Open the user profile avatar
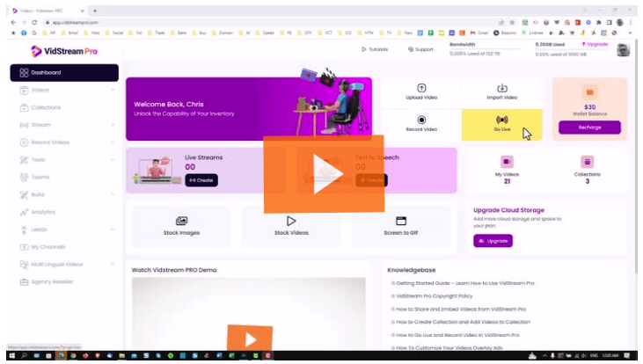This screenshot has height=364, width=643. [624, 50]
